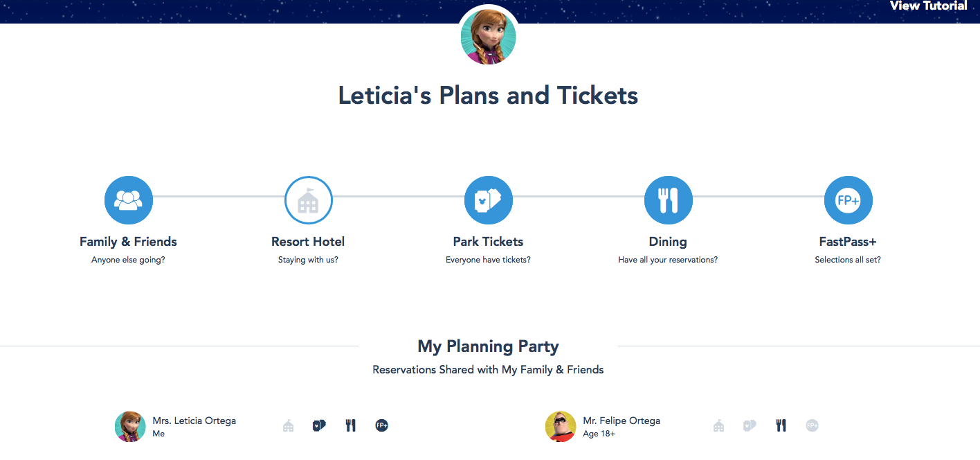Click the Resort Hotel building icon
This screenshot has height=460, width=980.
pyautogui.click(x=308, y=200)
